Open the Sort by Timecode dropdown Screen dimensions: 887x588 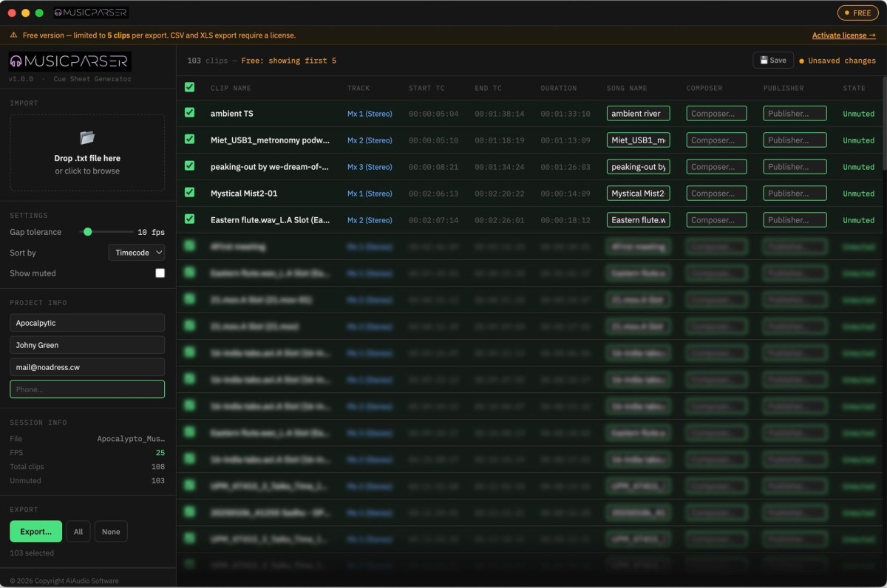(x=136, y=253)
